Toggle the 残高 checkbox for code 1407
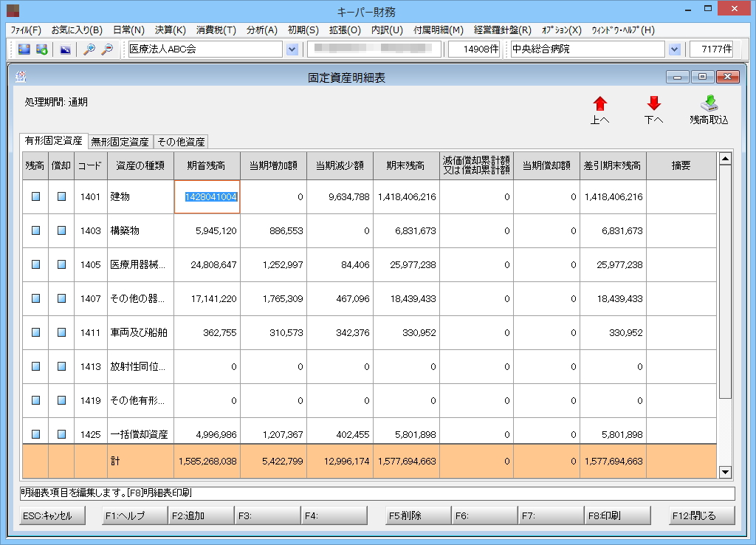Image resolution: width=756 pixels, height=545 pixels. click(x=35, y=298)
